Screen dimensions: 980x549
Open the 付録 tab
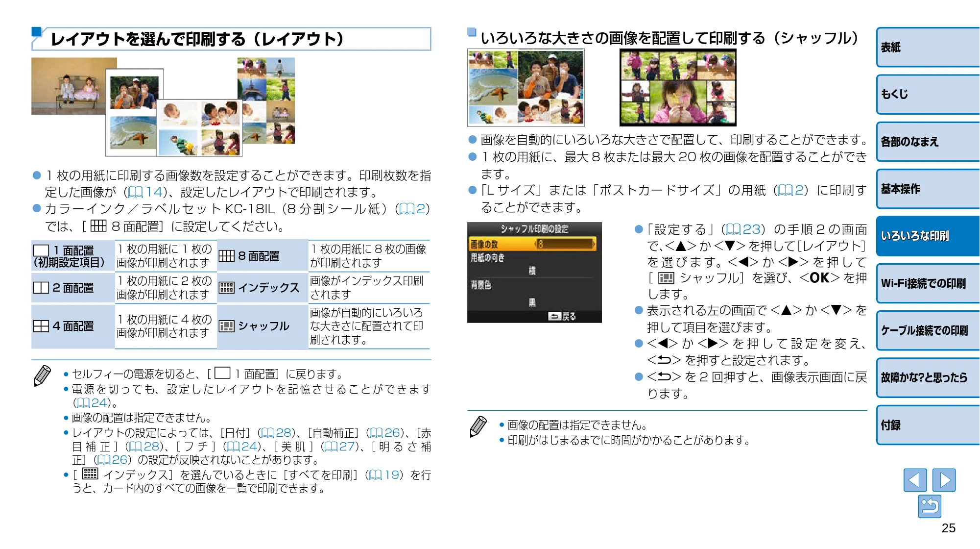click(928, 425)
